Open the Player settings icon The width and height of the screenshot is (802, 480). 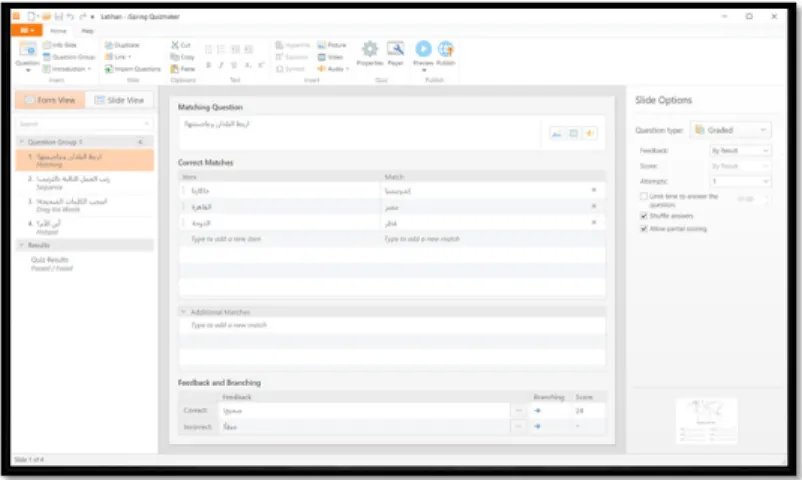395,49
